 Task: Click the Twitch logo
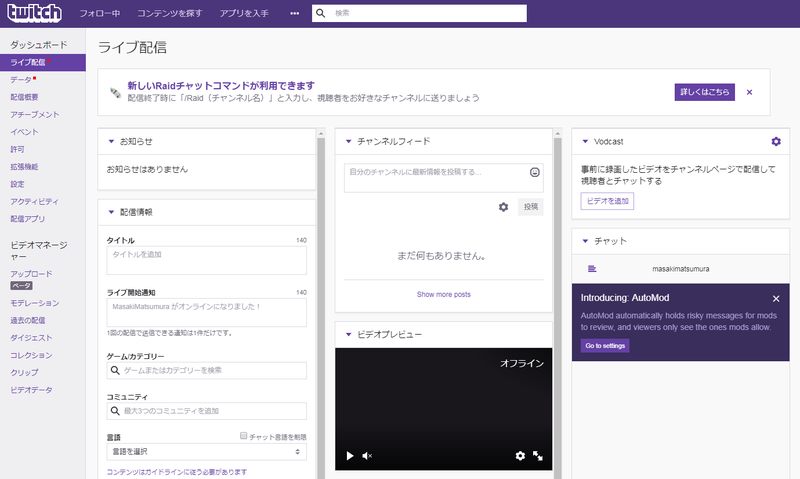coord(34,13)
